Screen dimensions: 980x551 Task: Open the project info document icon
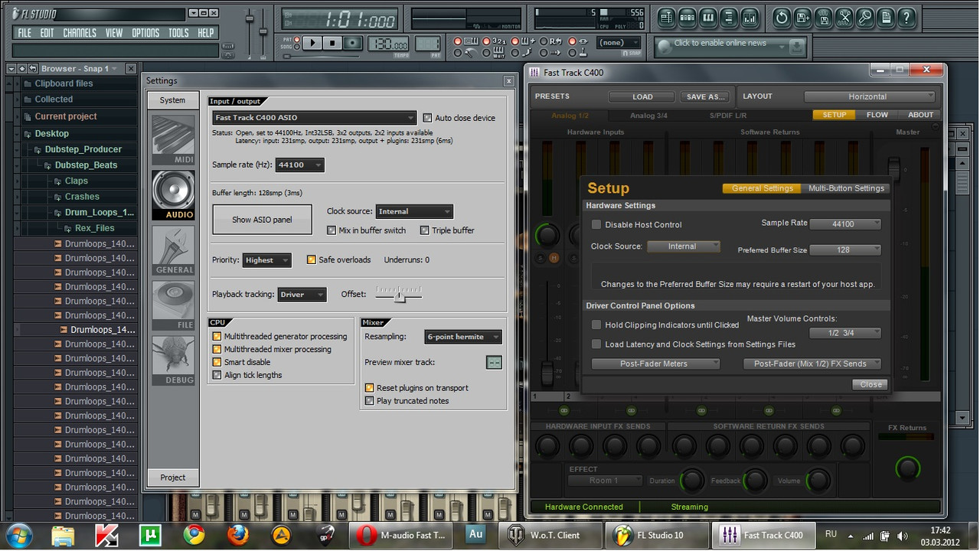click(x=886, y=18)
